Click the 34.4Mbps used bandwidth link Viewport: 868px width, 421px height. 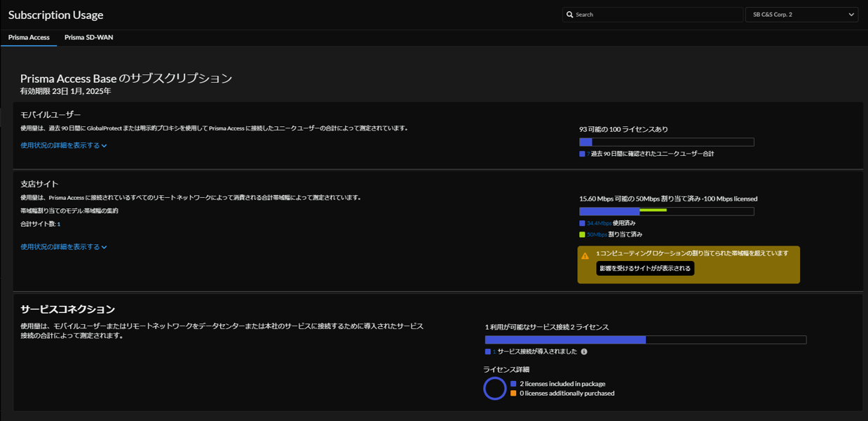click(599, 223)
